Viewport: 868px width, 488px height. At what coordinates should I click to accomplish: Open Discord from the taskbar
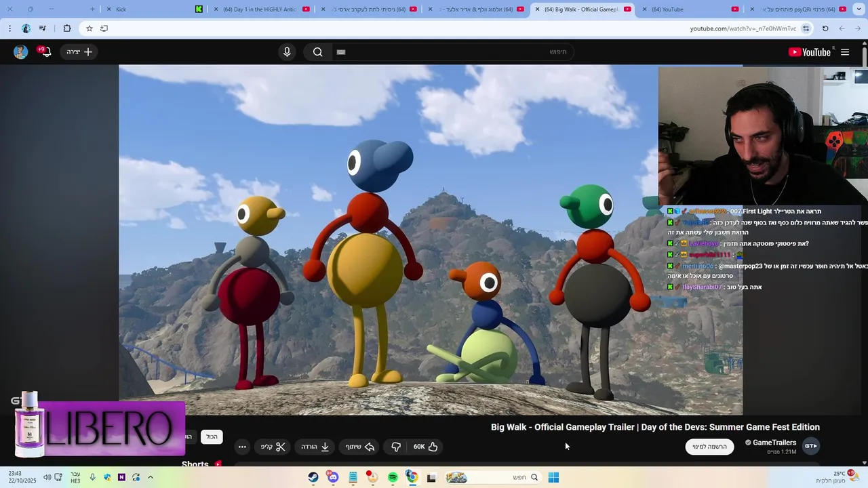(332, 477)
